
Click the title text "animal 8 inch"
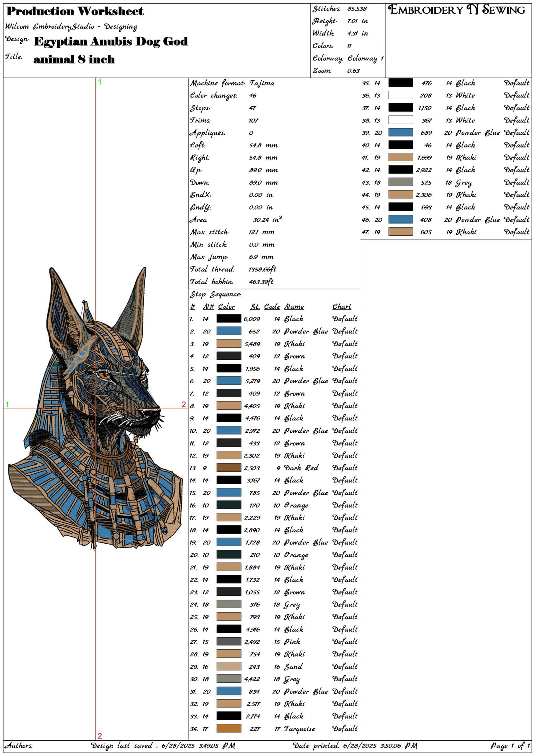(74, 59)
